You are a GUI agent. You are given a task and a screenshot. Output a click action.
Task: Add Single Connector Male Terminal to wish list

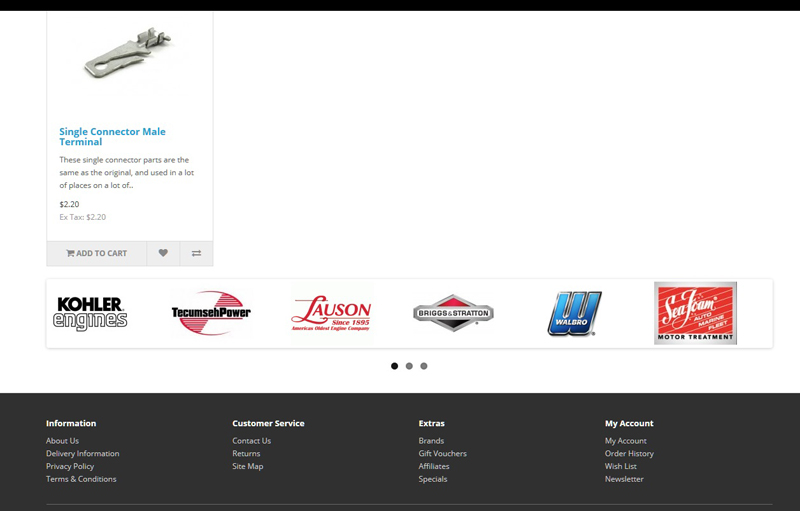click(163, 253)
